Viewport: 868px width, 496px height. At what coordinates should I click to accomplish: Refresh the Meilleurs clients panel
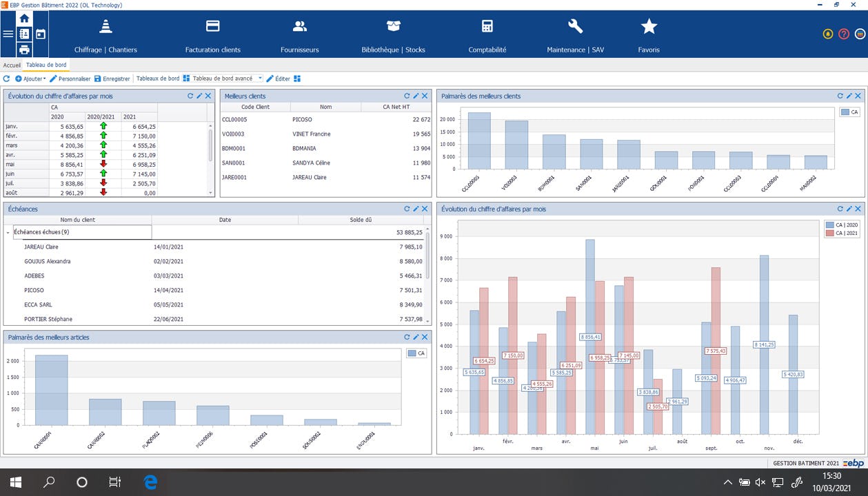(x=407, y=96)
